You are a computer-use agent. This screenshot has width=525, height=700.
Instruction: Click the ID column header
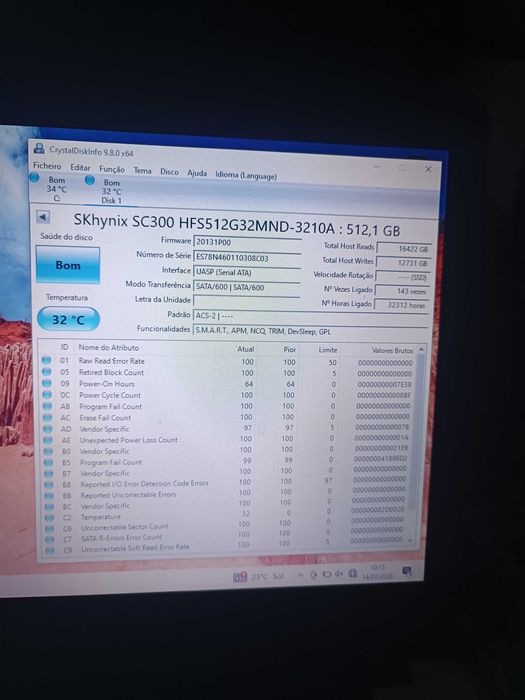coord(65,347)
